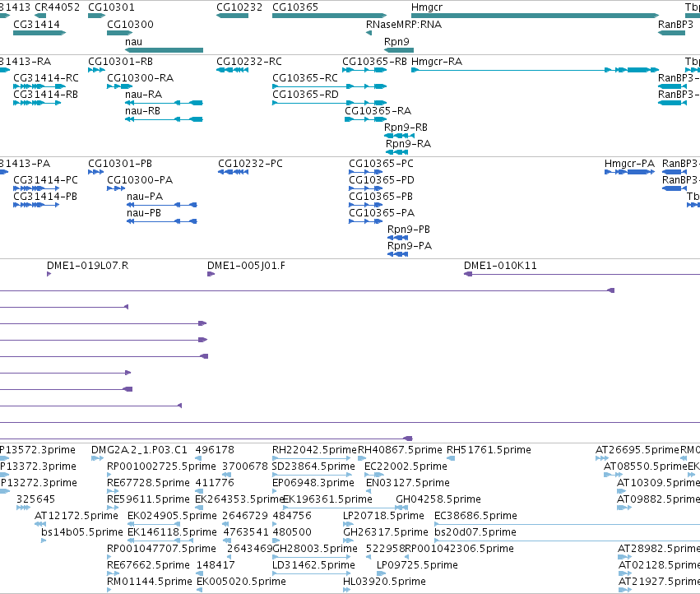Click EST AT12172.5prime

tap(76, 516)
